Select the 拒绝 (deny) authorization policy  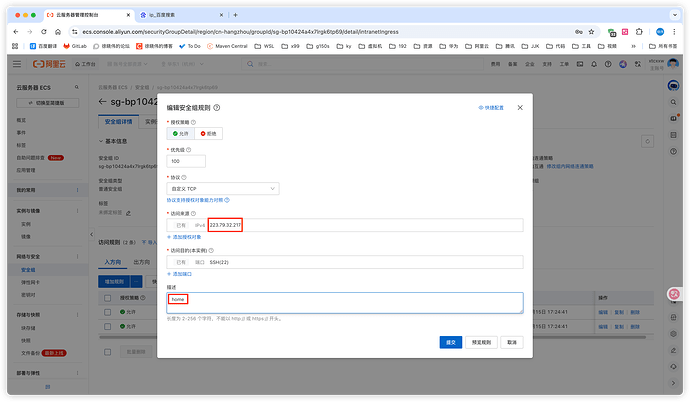click(210, 132)
